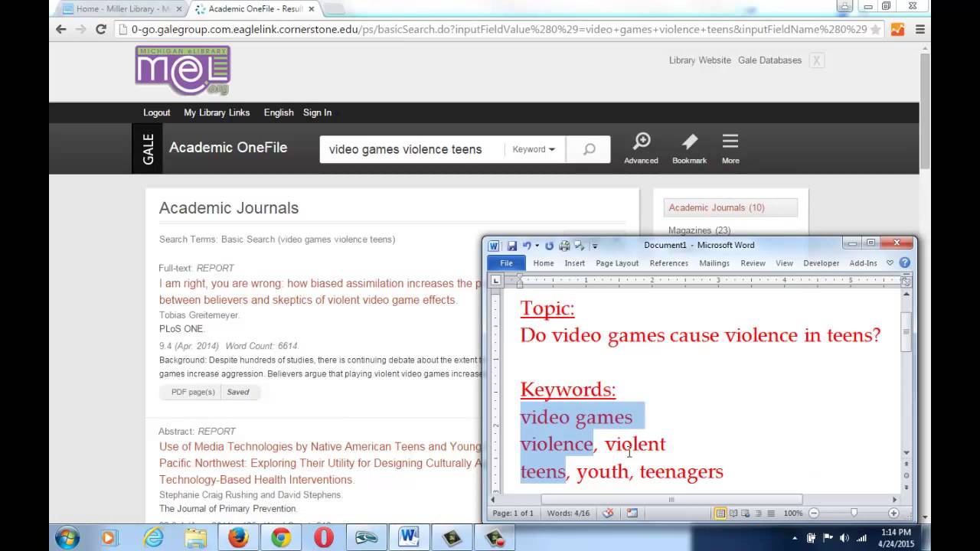Click the Windows Start button

pyautogui.click(x=67, y=537)
